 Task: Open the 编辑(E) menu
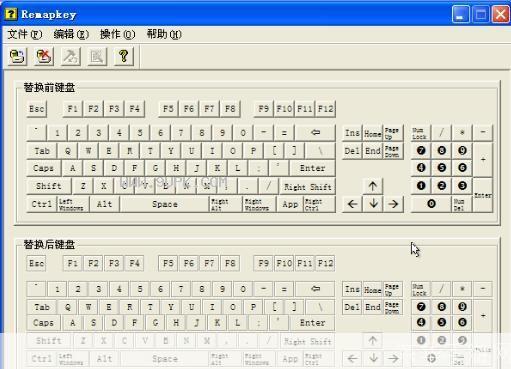(x=71, y=34)
